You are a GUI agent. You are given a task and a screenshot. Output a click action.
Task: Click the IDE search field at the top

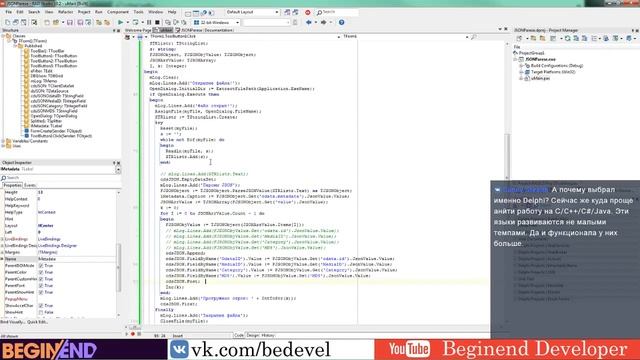tap(337, 12)
